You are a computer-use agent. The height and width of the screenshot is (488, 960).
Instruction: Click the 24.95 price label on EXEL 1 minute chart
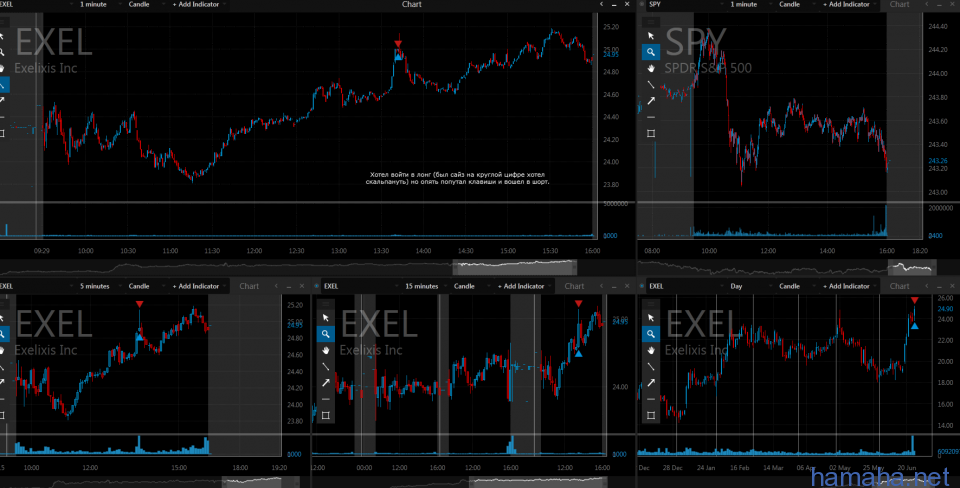coord(610,54)
